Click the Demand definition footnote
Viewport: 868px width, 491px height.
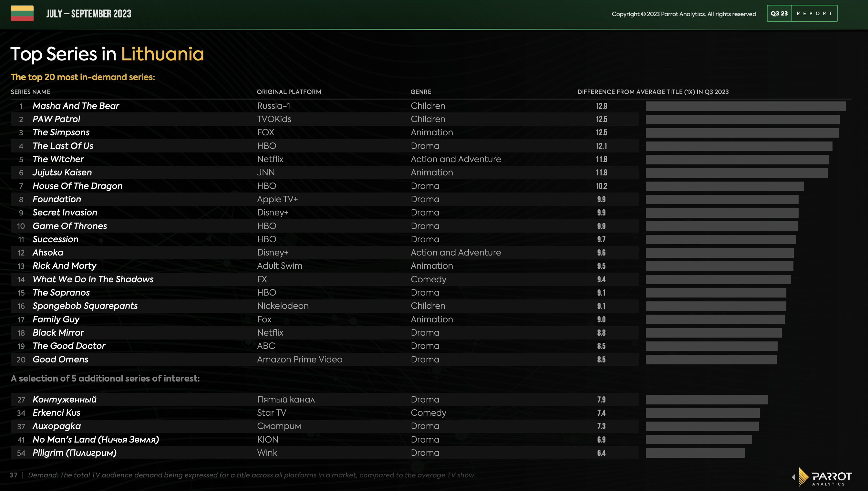[252, 475]
